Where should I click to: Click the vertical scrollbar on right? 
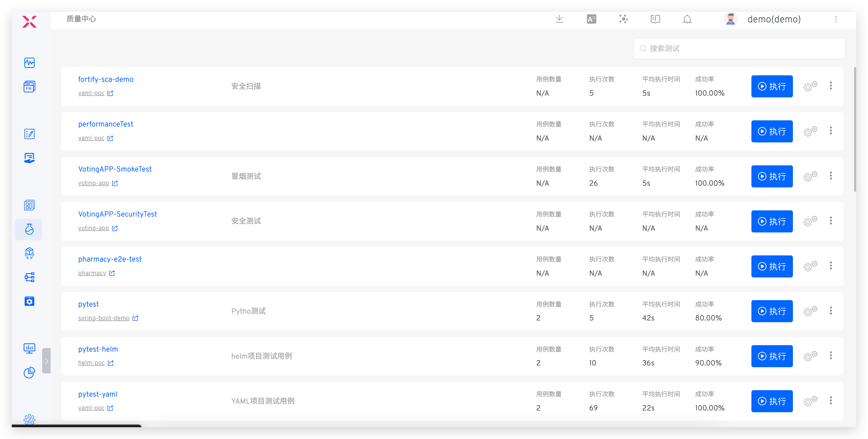tap(855, 130)
